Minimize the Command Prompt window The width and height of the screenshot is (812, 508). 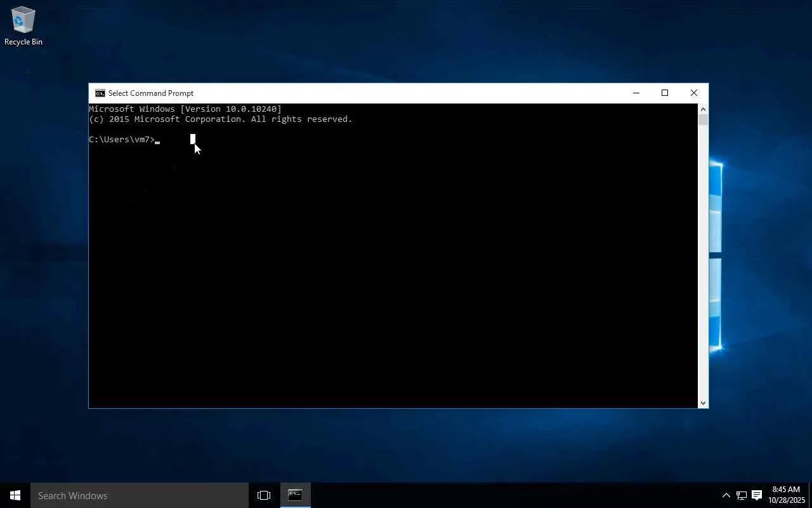[636, 93]
